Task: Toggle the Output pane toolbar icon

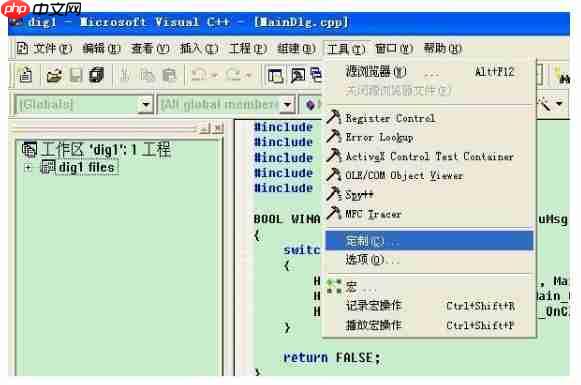Action: (x=298, y=76)
